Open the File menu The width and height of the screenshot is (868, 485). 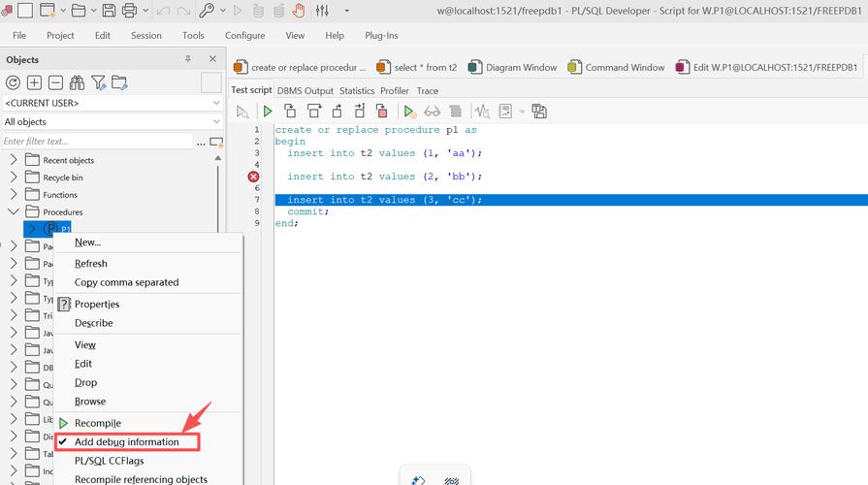click(x=19, y=36)
